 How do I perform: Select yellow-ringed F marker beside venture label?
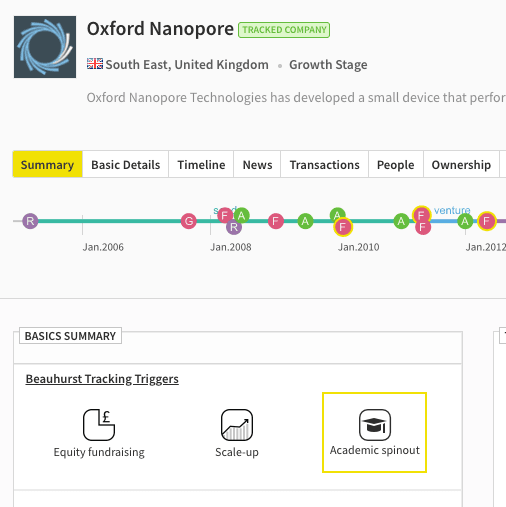click(421, 215)
